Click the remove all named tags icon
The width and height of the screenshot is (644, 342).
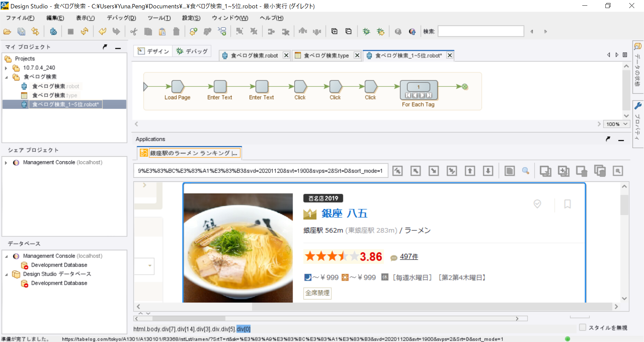point(600,171)
